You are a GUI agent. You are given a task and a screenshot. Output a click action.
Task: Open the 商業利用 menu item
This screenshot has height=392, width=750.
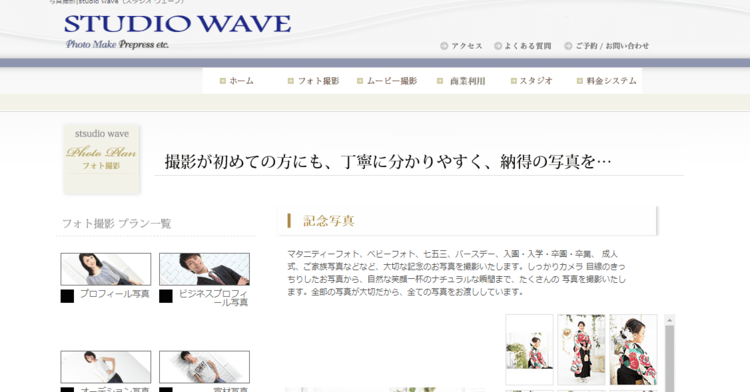point(467,81)
